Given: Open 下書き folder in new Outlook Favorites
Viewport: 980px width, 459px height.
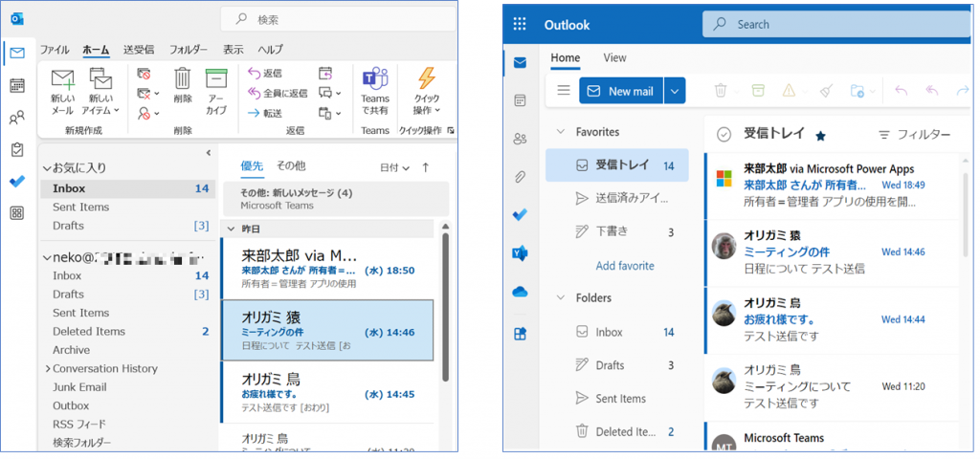Looking at the screenshot, I should coord(617,232).
